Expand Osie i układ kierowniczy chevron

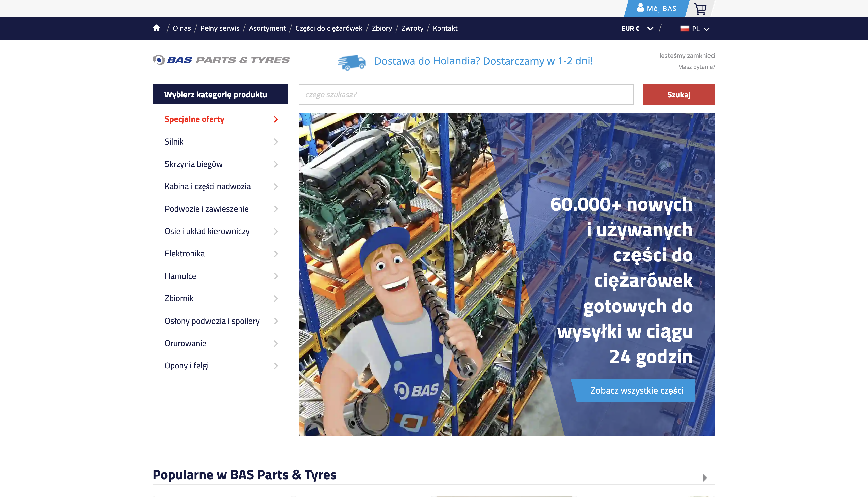pos(276,232)
